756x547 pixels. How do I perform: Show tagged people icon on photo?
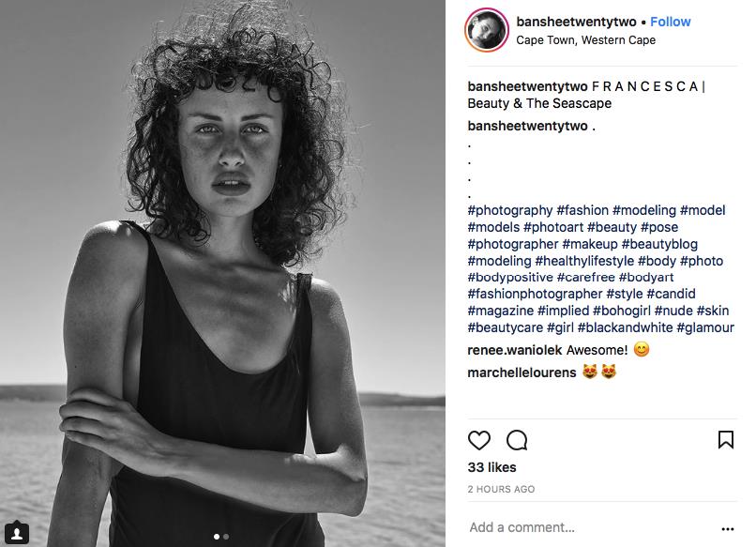[19, 533]
